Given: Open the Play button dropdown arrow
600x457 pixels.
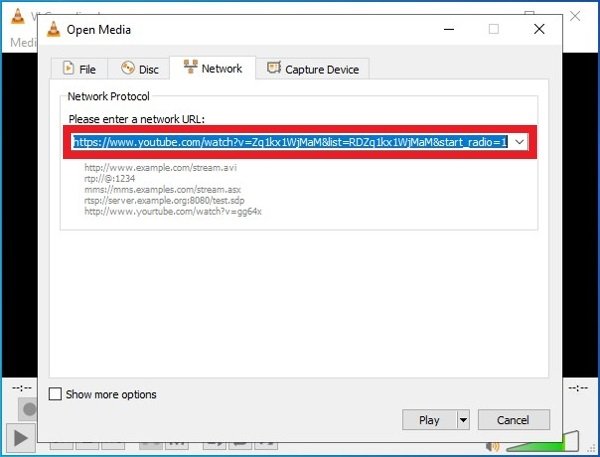Looking at the screenshot, I should 463,420.
